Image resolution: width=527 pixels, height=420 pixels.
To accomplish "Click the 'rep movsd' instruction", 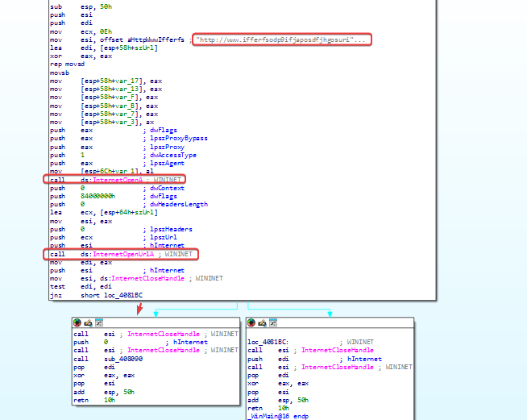I will (x=67, y=64).
